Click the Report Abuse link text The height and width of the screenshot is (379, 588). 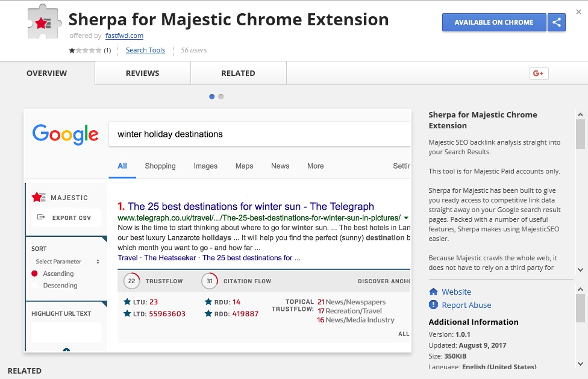(x=466, y=305)
